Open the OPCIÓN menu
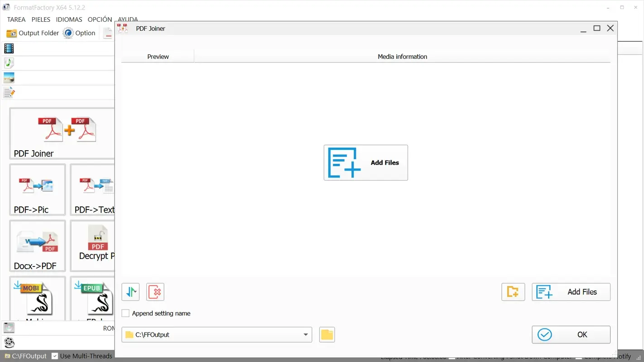Screen dimensions: 644x362 [x=100, y=19]
